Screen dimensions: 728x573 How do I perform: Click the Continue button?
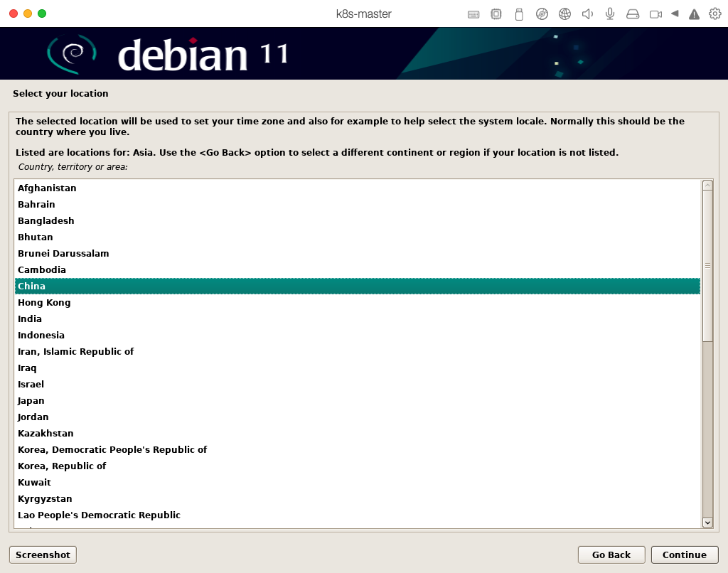[x=685, y=555]
